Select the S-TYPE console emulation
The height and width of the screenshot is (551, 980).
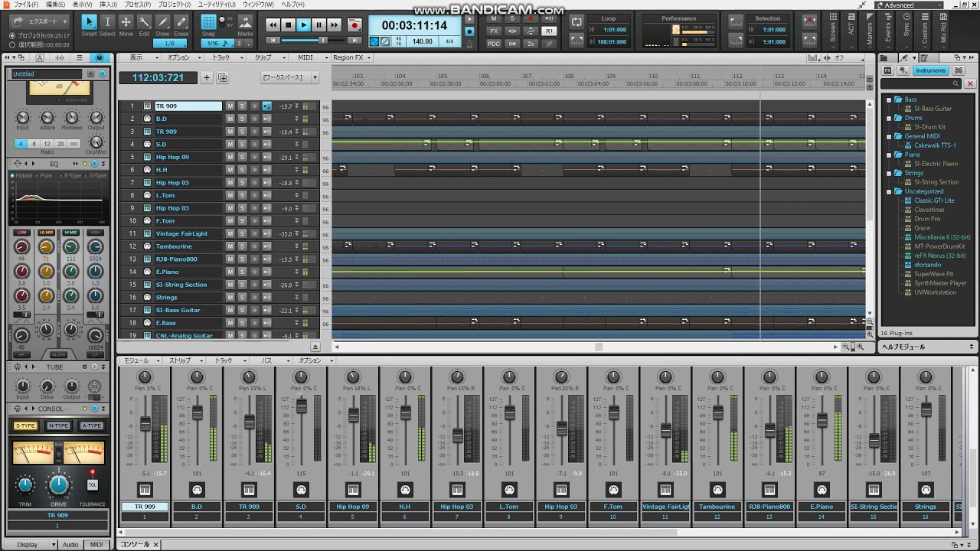[x=25, y=425]
